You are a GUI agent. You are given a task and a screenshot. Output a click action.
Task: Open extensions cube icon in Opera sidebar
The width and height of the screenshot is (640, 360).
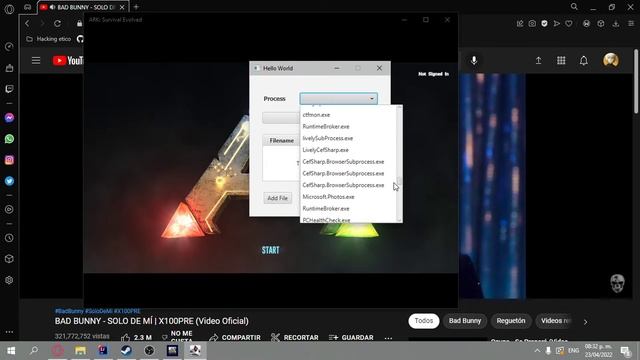(x=9, y=259)
